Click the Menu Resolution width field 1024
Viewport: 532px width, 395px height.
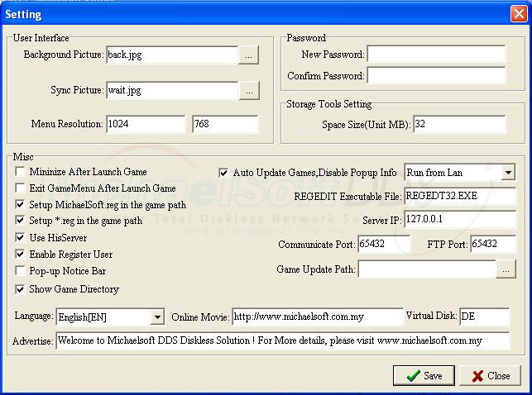coord(146,124)
